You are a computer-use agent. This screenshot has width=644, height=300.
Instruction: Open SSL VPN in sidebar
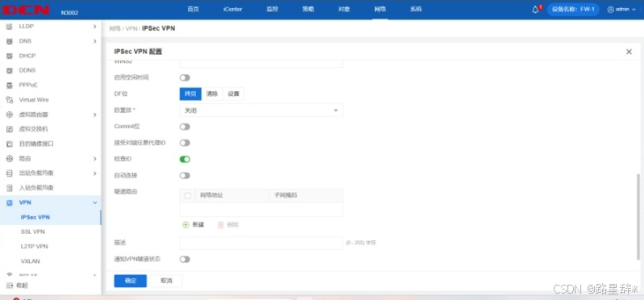coord(33,231)
